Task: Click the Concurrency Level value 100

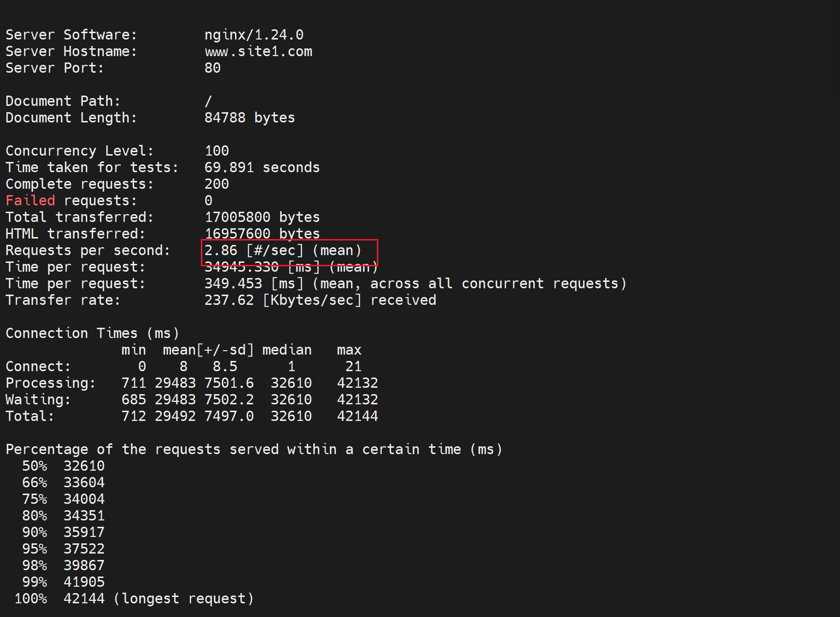Action: [x=216, y=151]
